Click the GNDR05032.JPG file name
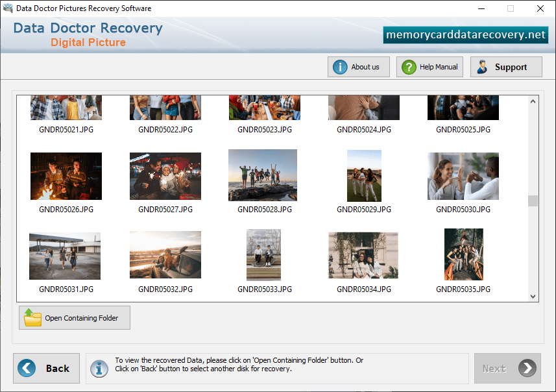 tap(165, 289)
